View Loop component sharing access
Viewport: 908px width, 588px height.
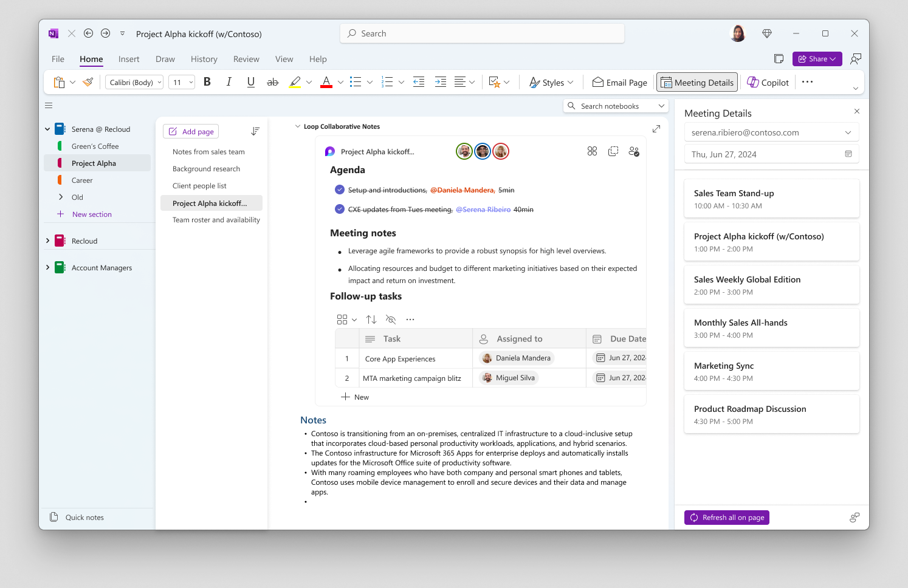point(634,151)
